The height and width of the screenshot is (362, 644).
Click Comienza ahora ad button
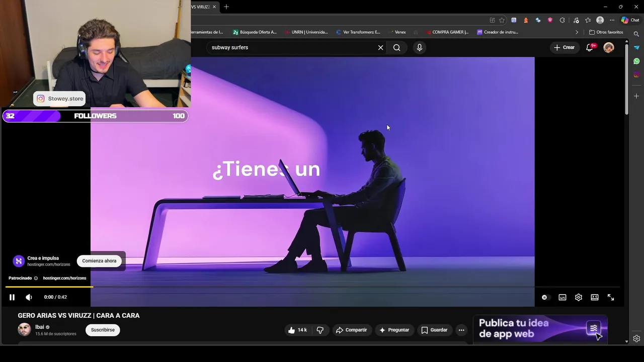[x=99, y=261]
